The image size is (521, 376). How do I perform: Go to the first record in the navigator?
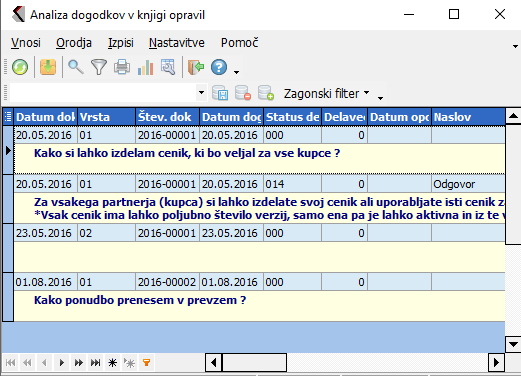(11, 362)
